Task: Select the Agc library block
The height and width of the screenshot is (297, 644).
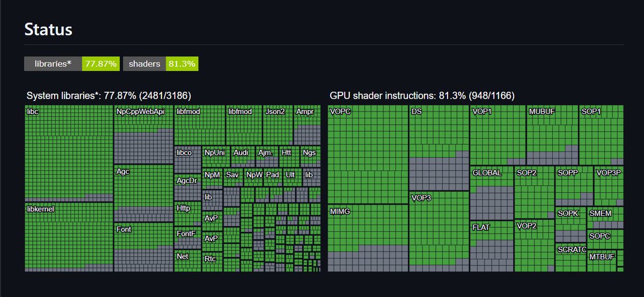Action: click(144, 193)
